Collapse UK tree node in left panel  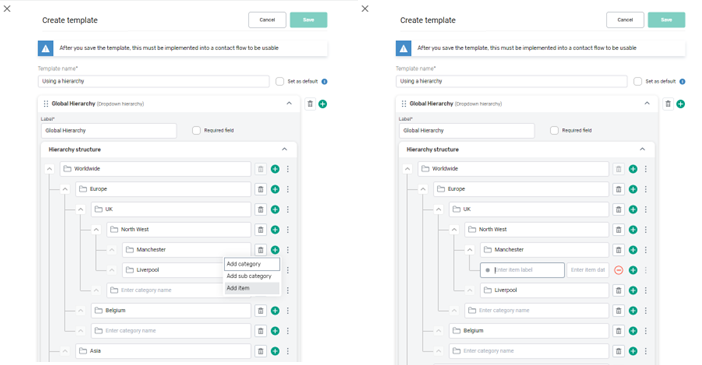point(81,210)
